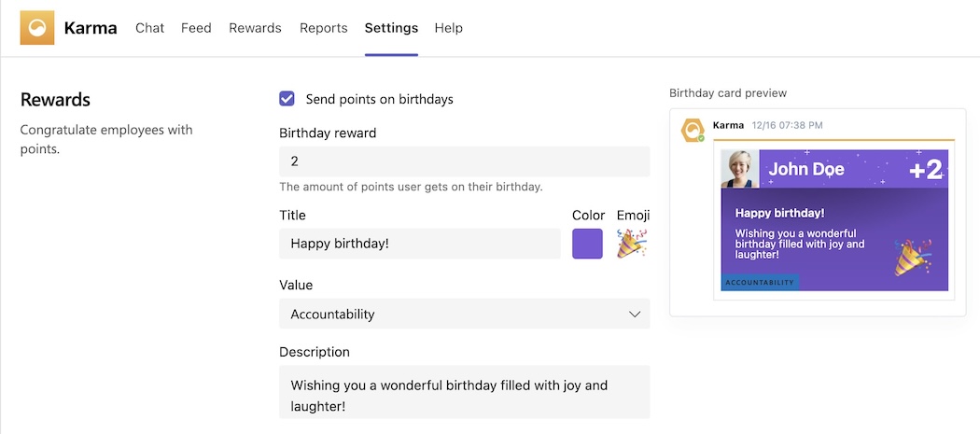Open the Help tab
Viewport: 980px width, 434px height.
448,28
